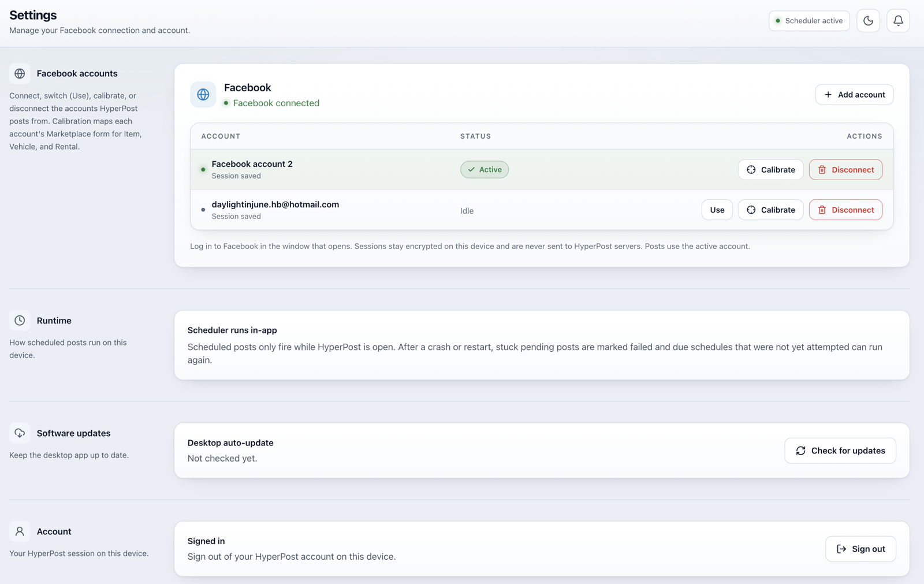Click the STATUS column header
The image size is (924, 584).
click(476, 136)
